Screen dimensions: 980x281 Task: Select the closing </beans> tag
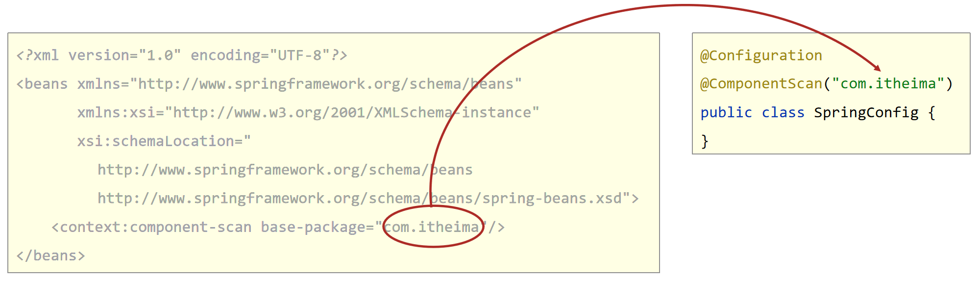point(50,255)
